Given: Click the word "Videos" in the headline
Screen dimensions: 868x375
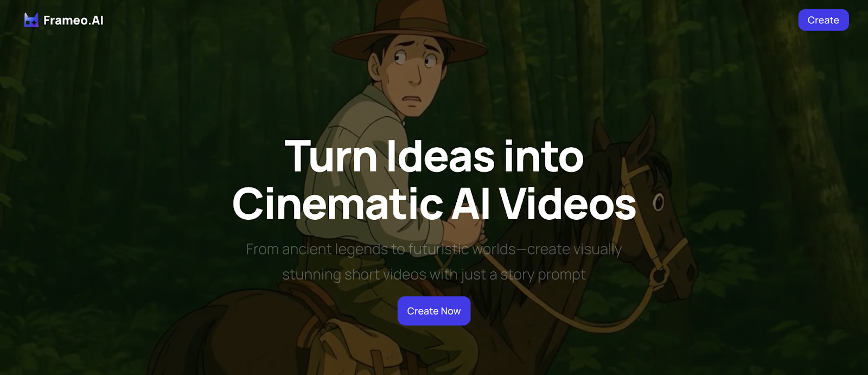Looking at the screenshot, I should coord(567,204).
